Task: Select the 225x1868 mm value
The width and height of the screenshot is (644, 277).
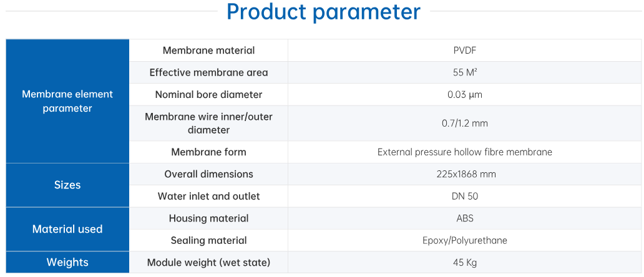Action: click(466, 174)
